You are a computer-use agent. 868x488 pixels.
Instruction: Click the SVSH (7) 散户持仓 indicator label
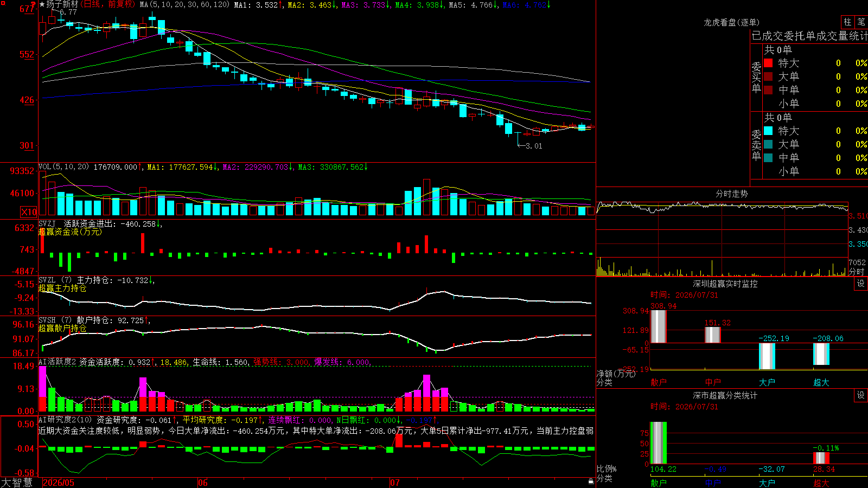pyautogui.click(x=95, y=320)
